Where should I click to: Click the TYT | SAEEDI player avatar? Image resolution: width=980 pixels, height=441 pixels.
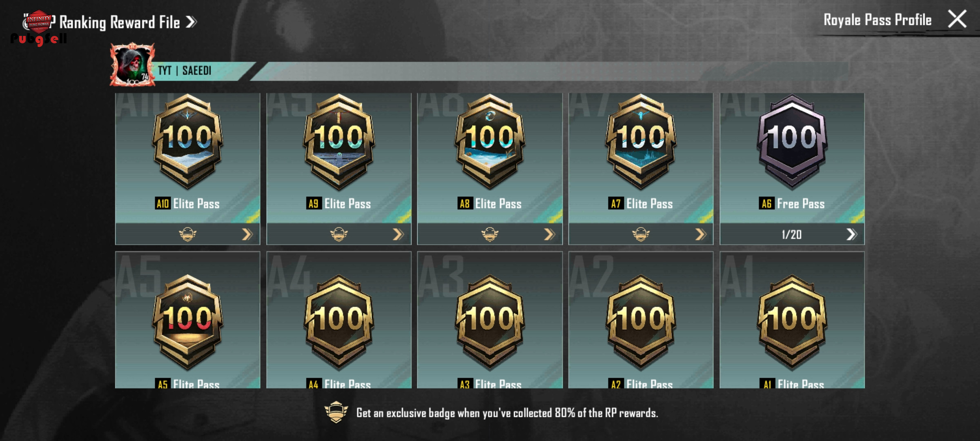(132, 65)
